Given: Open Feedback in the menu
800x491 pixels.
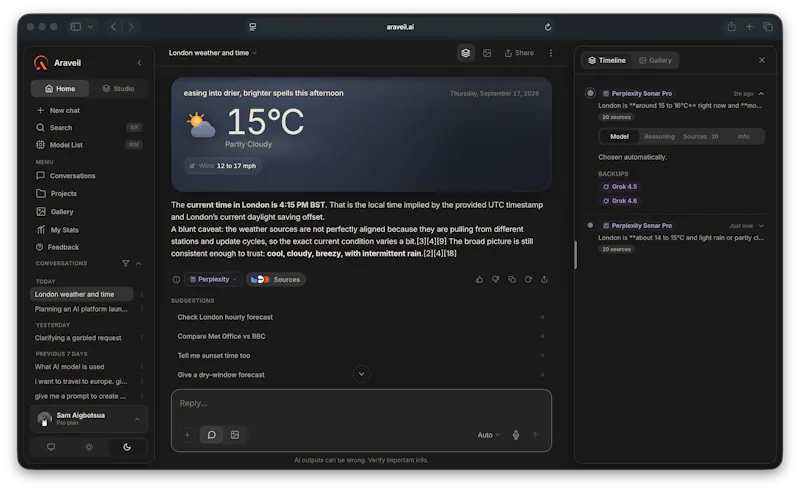Looking at the screenshot, I should (57, 247).
